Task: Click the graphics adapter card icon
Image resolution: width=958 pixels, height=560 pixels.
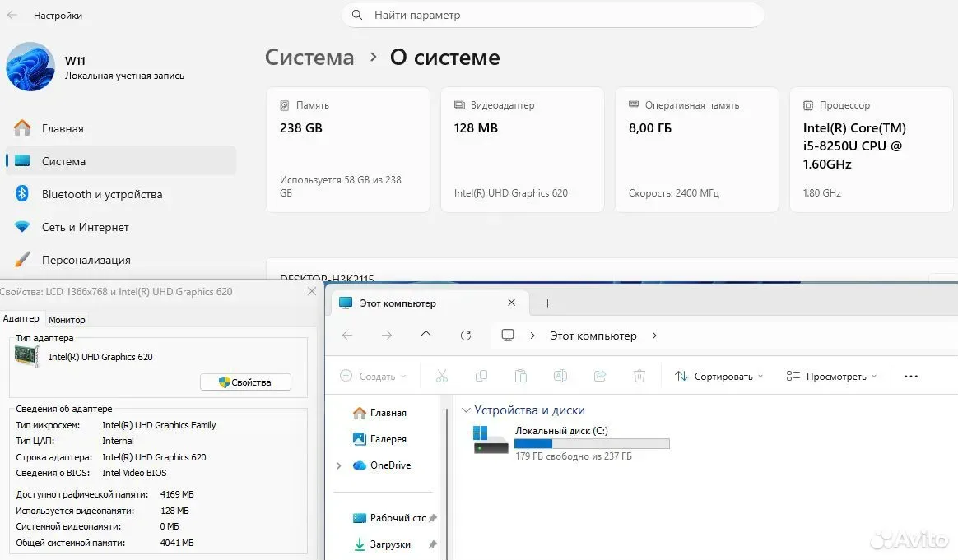Action: coord(27,356)
